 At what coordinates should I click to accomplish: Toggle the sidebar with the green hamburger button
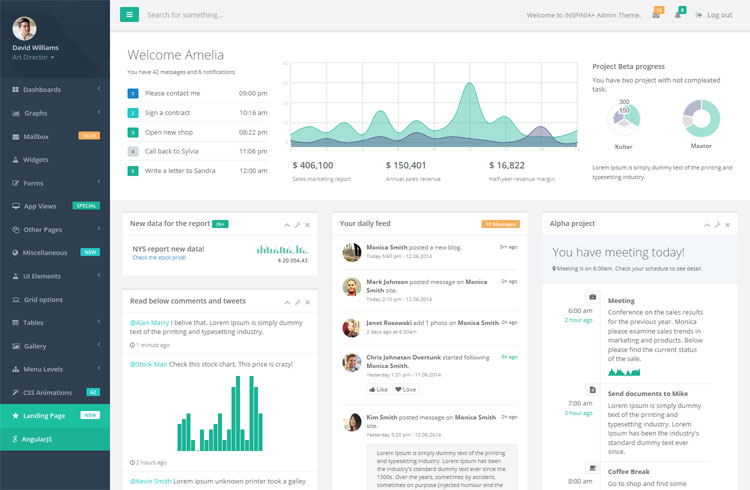[x=129, y=14]
